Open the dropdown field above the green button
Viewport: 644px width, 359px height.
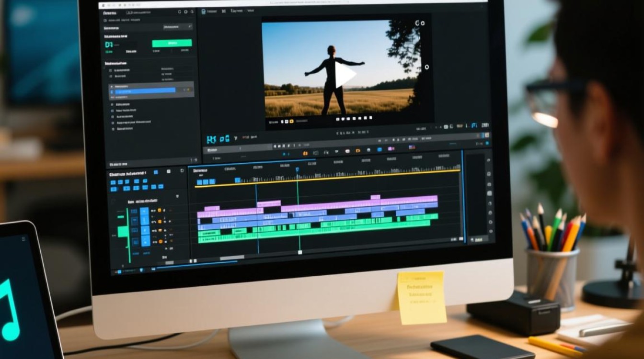[177, 27]
